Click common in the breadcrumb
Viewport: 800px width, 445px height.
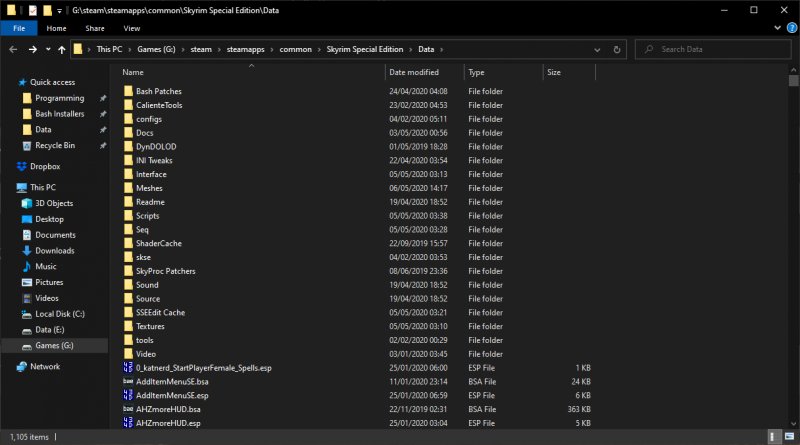[x=295, y=50]
